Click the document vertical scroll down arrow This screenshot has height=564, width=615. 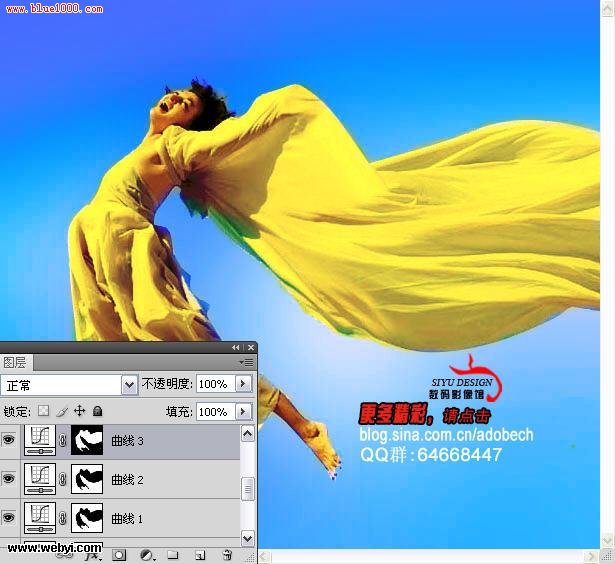(608, 542)
